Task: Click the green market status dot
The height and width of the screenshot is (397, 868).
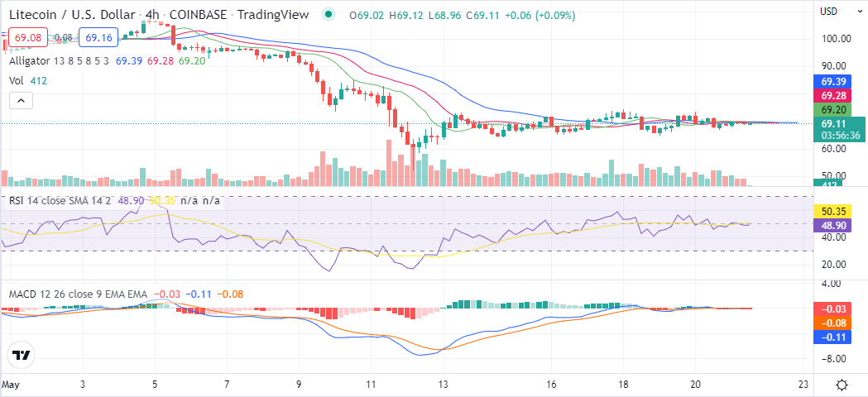Action: (x=329, y=14)
